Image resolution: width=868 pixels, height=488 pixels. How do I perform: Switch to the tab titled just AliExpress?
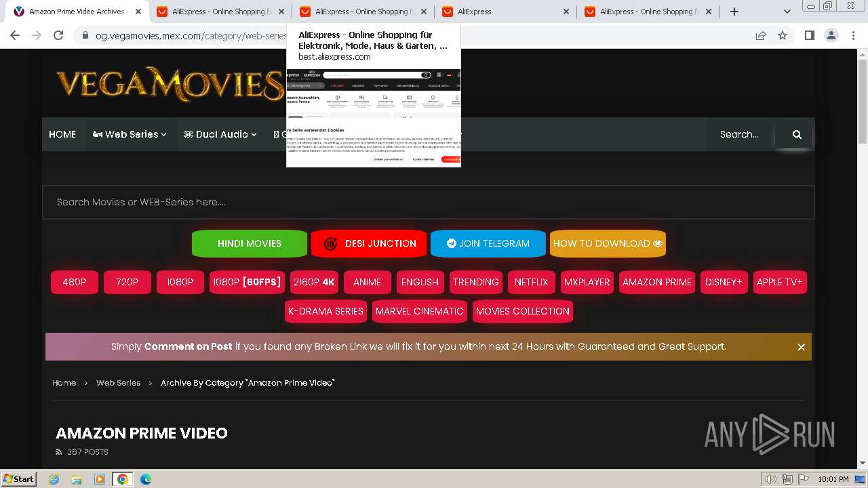point(505,12)
